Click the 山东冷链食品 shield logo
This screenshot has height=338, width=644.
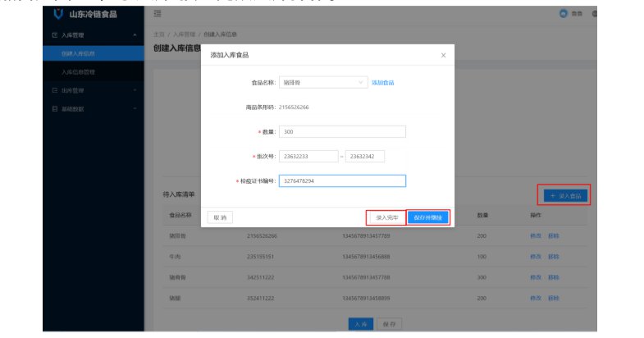pos(57,14)
